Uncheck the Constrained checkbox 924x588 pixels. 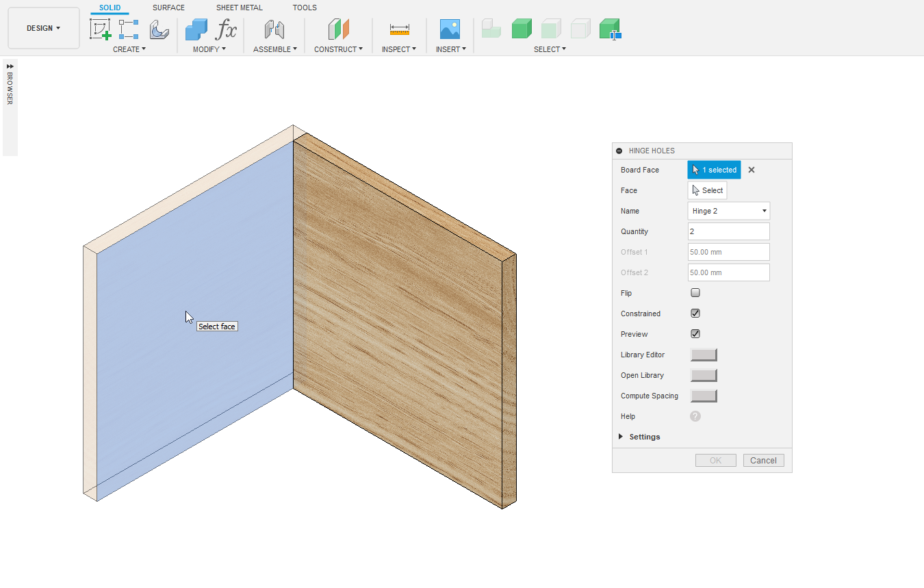pyautogui.click(x=695, y=314)
